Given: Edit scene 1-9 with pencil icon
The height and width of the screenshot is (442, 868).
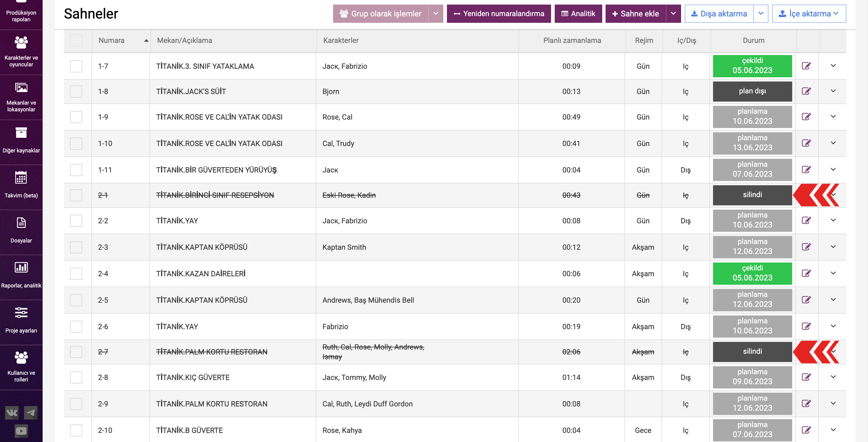Looking at the screenshot, I should click(x=806, y=117).
